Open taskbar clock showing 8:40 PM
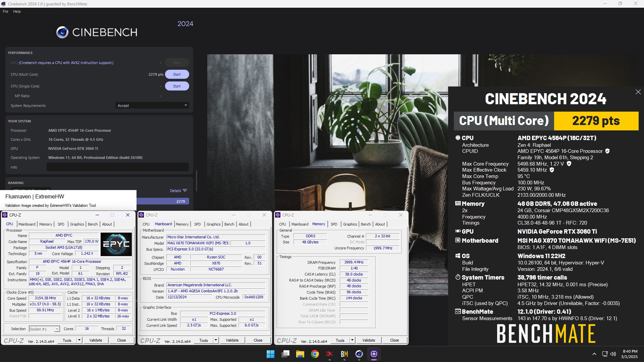This screenshot has width=644, height=362. coord(630,354)
